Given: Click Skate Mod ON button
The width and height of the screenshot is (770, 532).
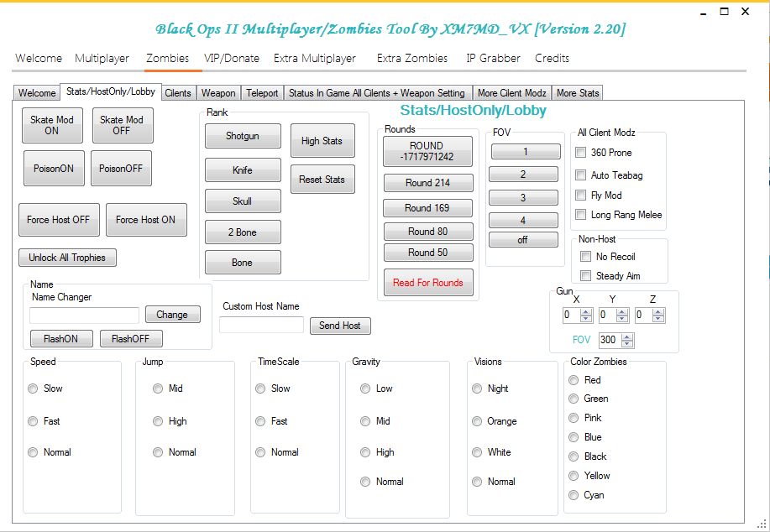Looking at the screenshot, I should 52,125.
